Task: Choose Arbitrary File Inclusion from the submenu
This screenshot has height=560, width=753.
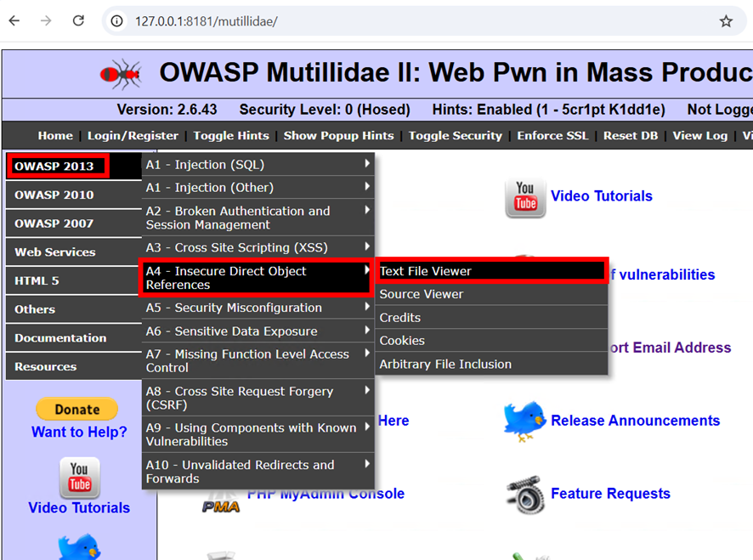Action: tap(491, 364)
